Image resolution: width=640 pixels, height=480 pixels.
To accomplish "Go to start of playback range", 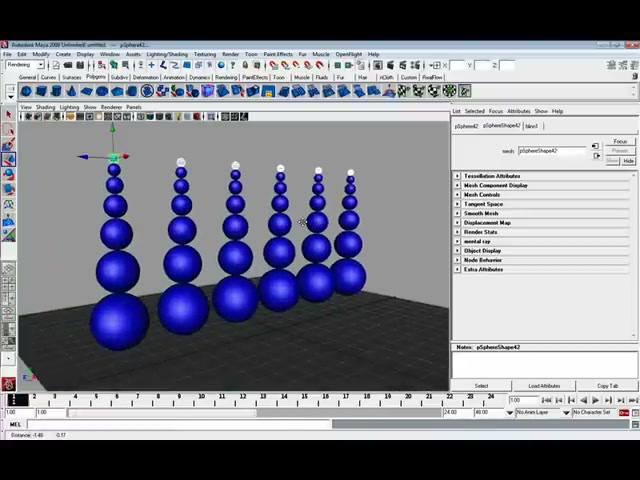I will pos(547,400).
